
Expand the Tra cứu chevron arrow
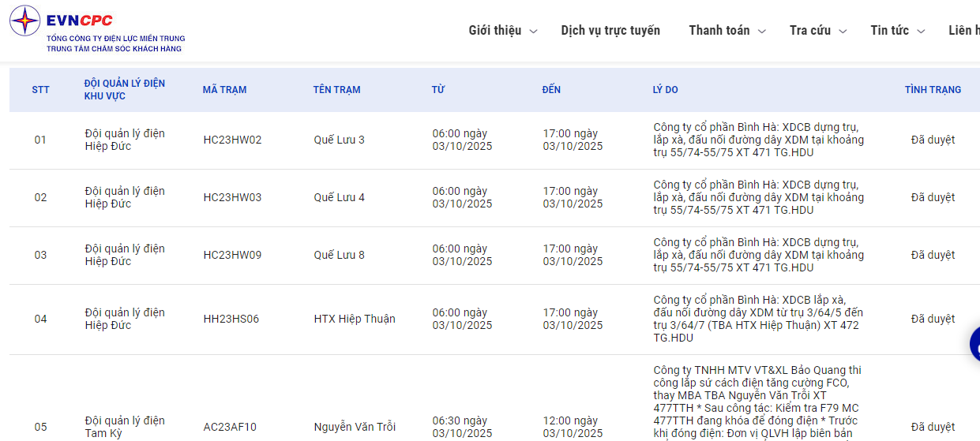coord(843,32)
